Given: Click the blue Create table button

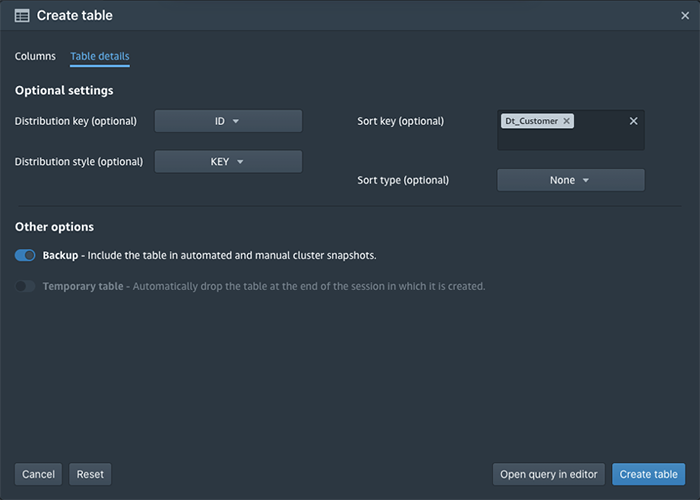Looking at the screenshot, I should point(648,474).
